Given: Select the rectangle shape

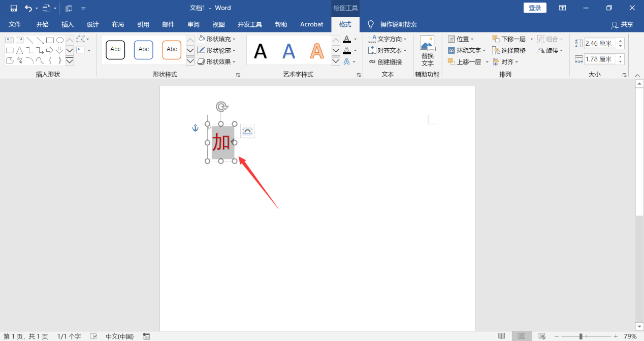Looking at the screenshot, I should pyautogui.click(x=50, y=40).
